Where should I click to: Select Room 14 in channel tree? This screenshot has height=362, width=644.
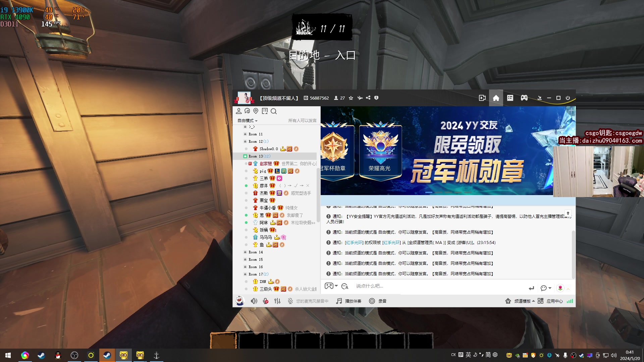click(x=256, y=252)
